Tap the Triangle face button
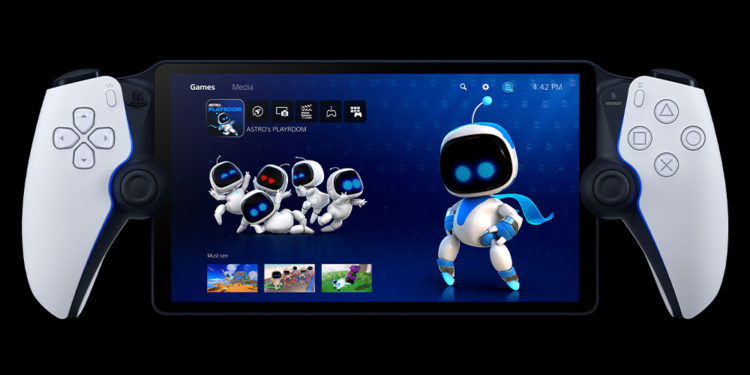750x375 pixels. pyautogui.click(x=666, y=111)
